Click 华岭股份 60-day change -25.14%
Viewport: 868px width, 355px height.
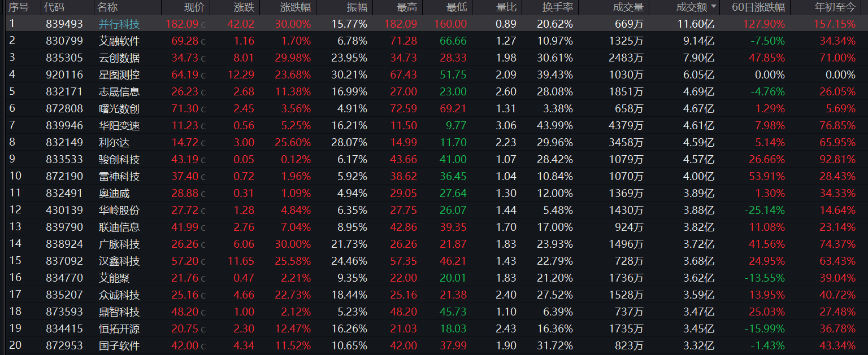point(764,210)
